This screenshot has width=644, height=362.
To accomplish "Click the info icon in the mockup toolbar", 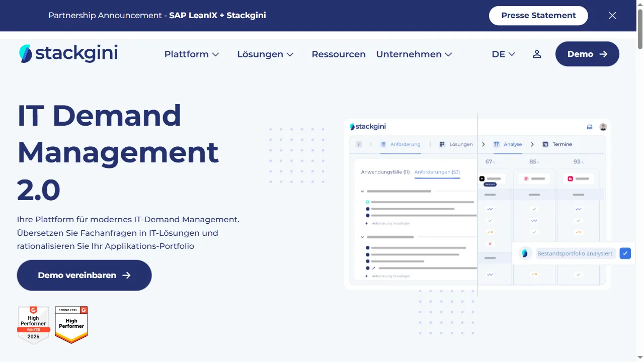I will [359, 144].
